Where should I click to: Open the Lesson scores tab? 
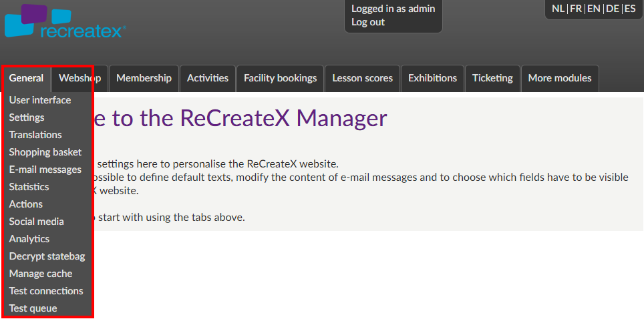(363, 78)
